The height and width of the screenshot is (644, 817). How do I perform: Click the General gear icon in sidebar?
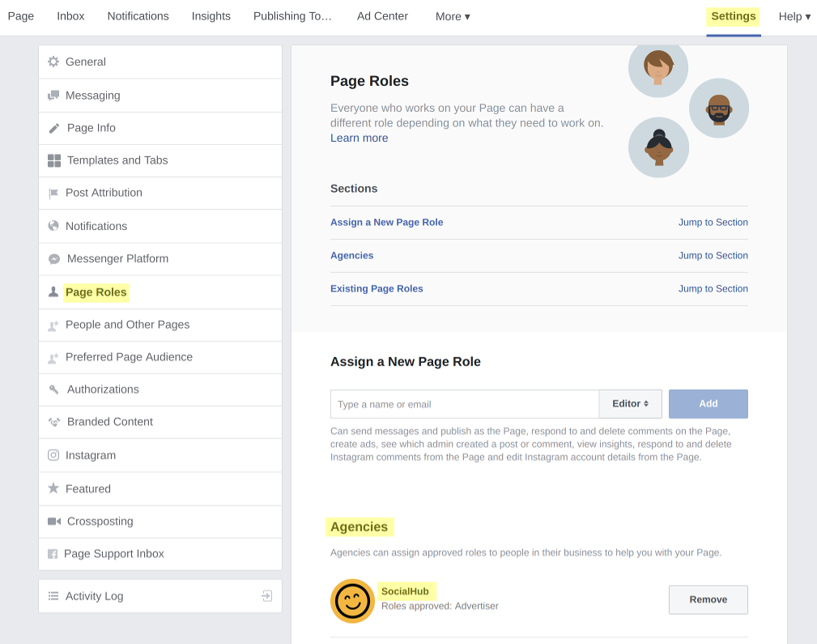coord(53,62)
